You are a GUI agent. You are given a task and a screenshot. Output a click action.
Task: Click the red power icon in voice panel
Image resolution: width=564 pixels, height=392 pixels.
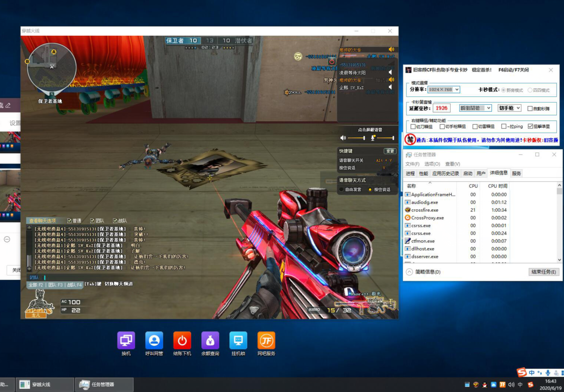click(x=332, y=61)
